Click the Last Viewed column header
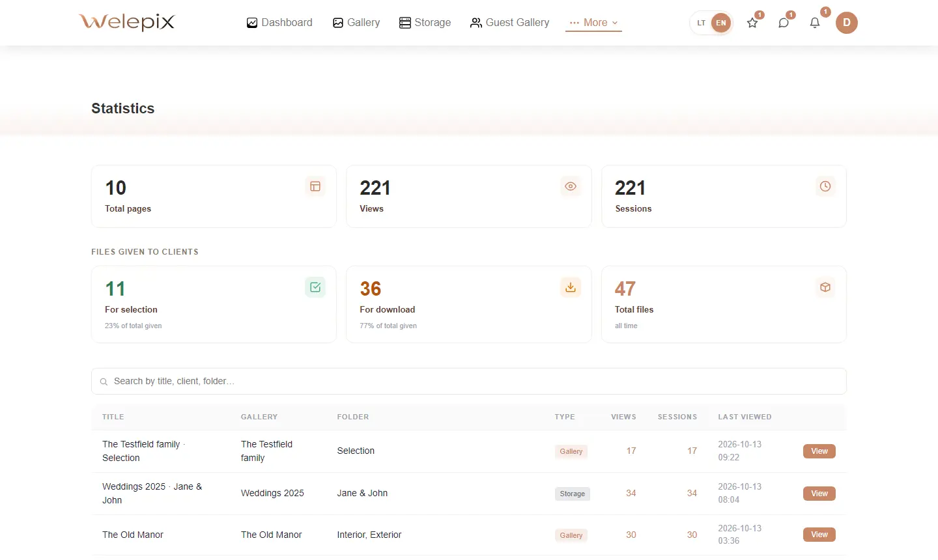 [x=745, y=417]
